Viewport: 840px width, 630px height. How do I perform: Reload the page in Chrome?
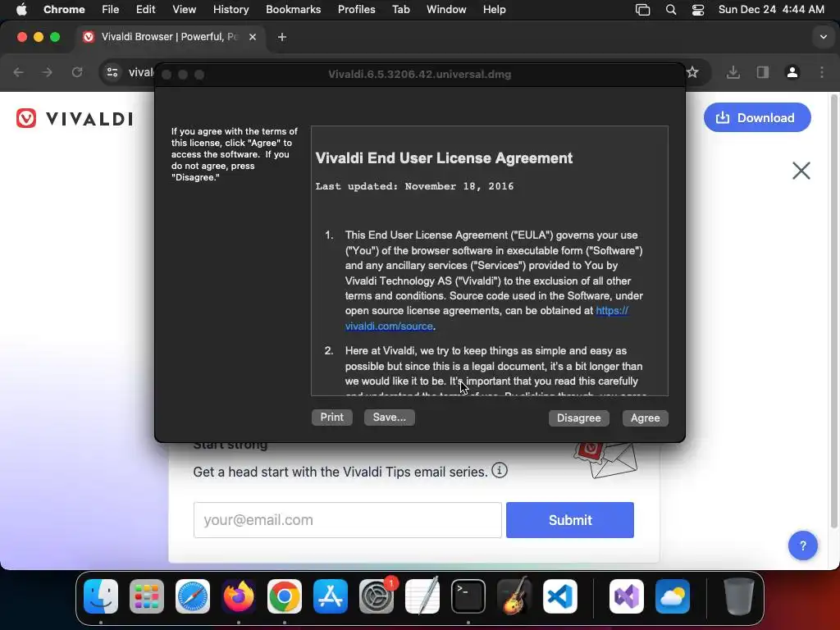point(77,72)
